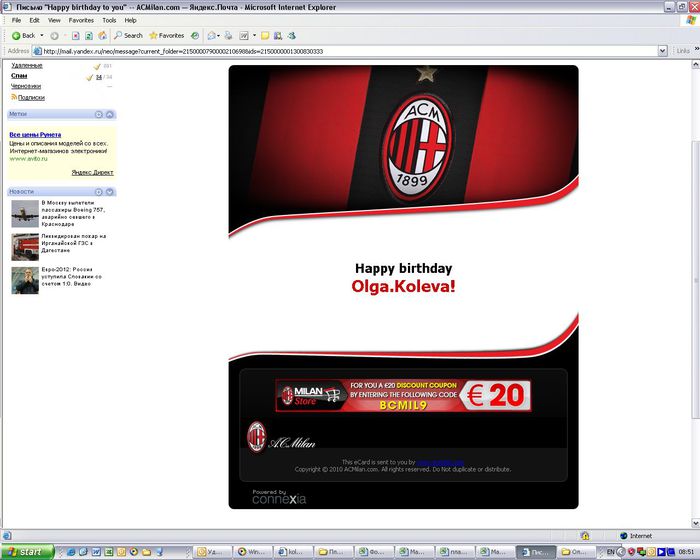Click the add button in Метки header

tap(99, 114)
